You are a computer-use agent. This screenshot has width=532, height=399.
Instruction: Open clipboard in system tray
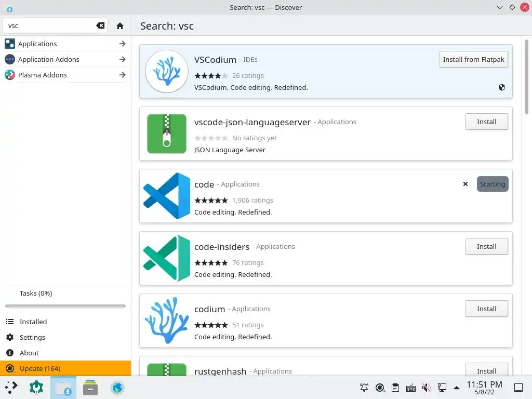[x=395, y=388]
